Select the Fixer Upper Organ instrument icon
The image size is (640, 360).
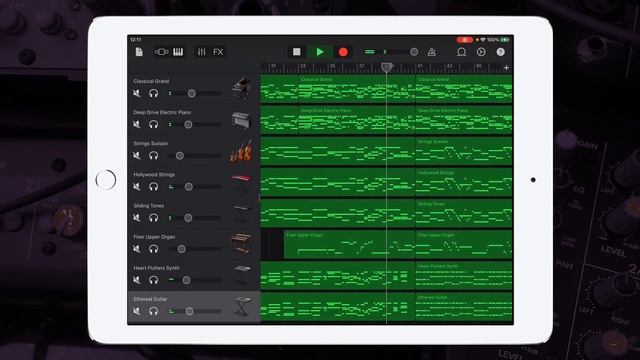(241, 244)
